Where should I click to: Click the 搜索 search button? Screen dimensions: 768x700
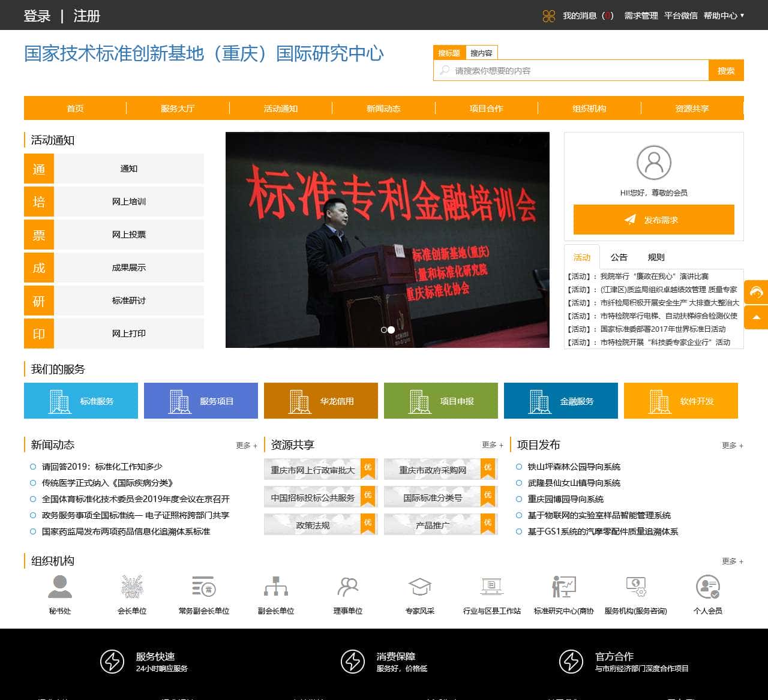pos(725,70)
